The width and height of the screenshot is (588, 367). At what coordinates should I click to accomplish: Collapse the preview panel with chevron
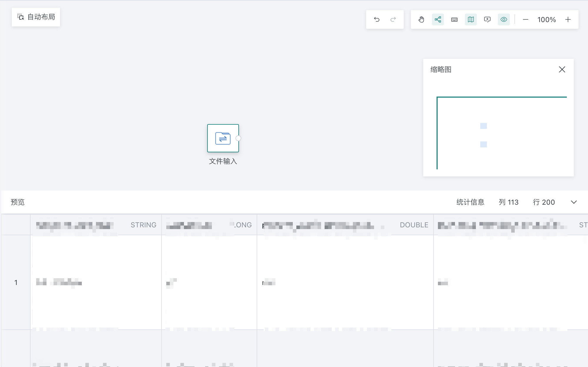click(574, 202)
